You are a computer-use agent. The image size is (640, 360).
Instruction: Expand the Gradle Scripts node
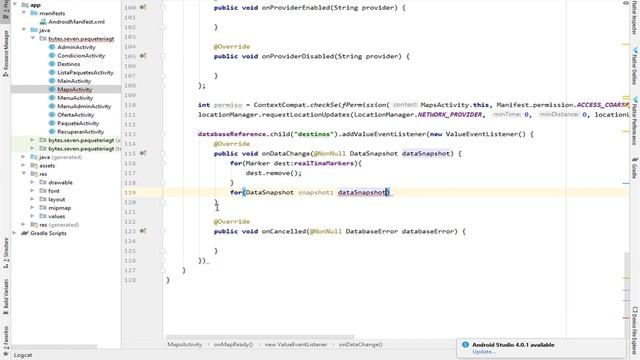click(15, 233)
